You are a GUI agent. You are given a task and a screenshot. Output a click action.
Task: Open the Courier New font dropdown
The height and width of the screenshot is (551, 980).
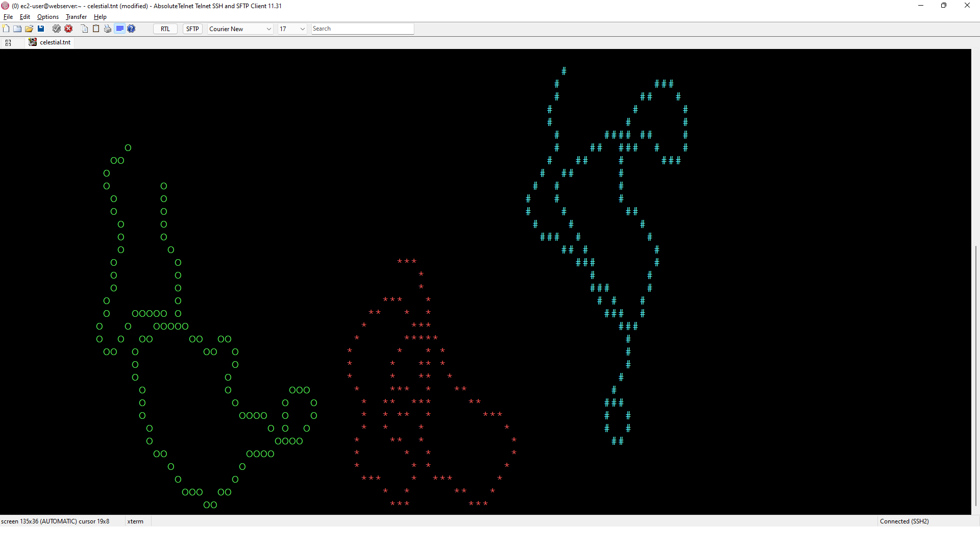pos(240,29)
